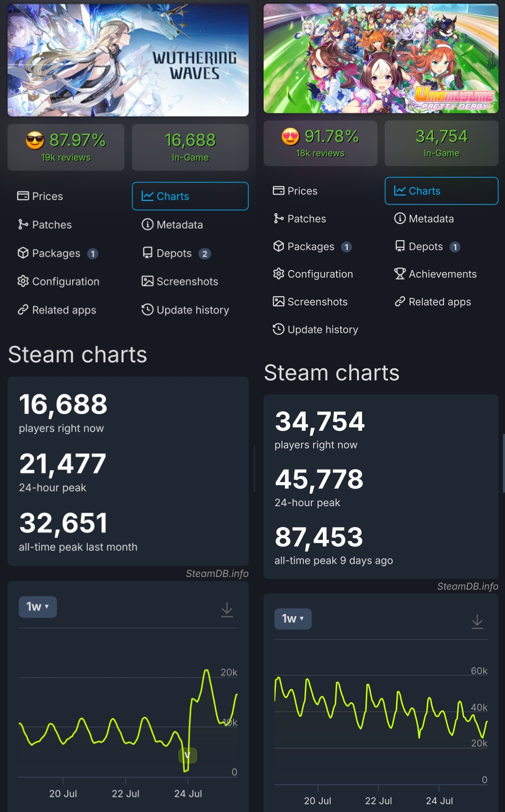505x812 pixels.
Task: Open Related apps under Wuthering Waves
Action: [56, 310]
